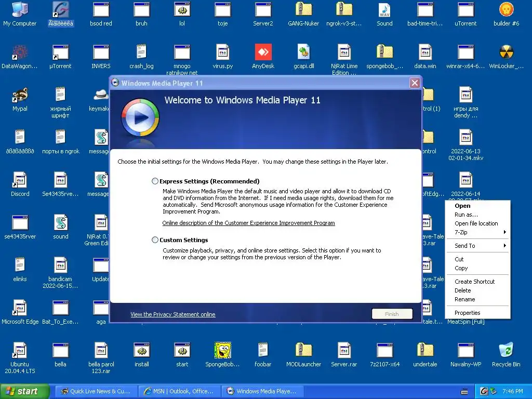Choose Delete in the context menu
532x399 pixels.
[x=478, y=290]
